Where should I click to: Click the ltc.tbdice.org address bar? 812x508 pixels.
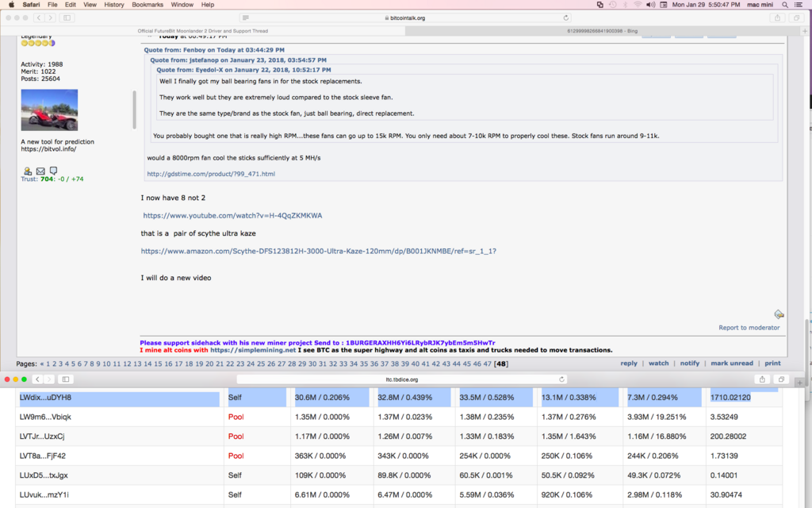402,379
